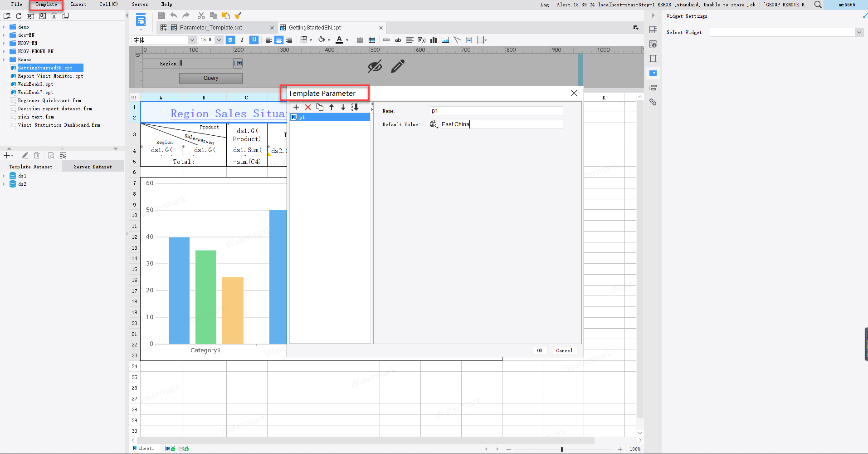
Task: Click the Query button
Action: coord(210,78)
